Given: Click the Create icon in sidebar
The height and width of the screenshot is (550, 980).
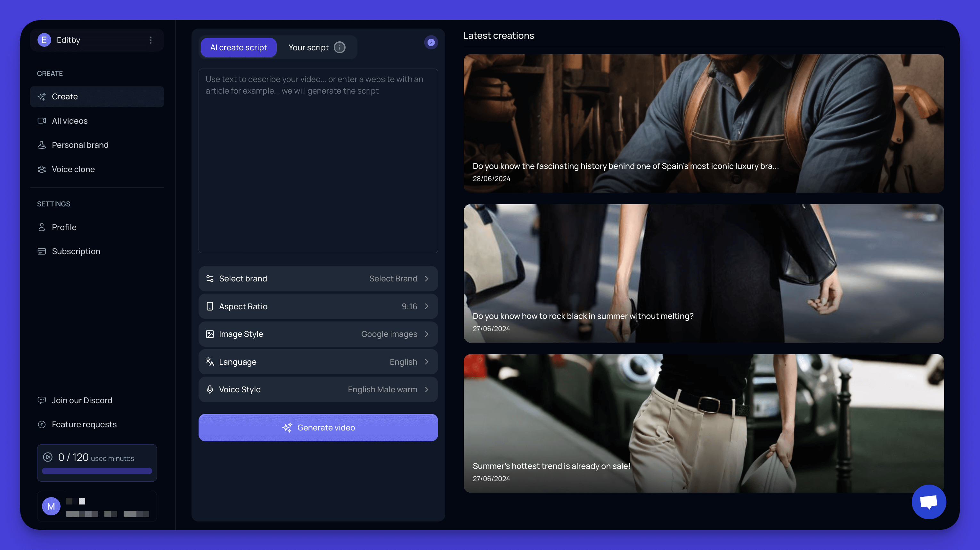Looking at the screenshot, I should [42, 96].
